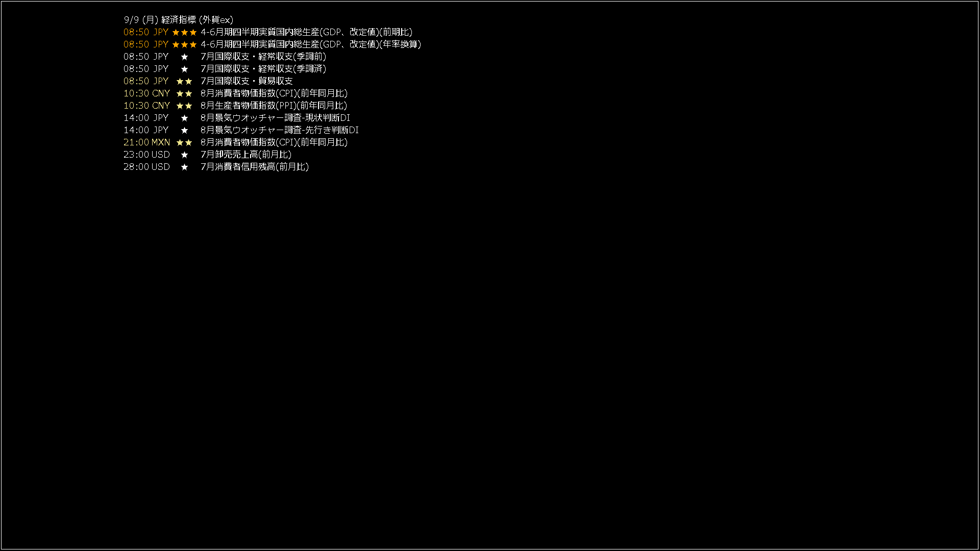
Task: Select 景気ウオッチャー調査-現状判断DI entry
Action: click(275, 118)
